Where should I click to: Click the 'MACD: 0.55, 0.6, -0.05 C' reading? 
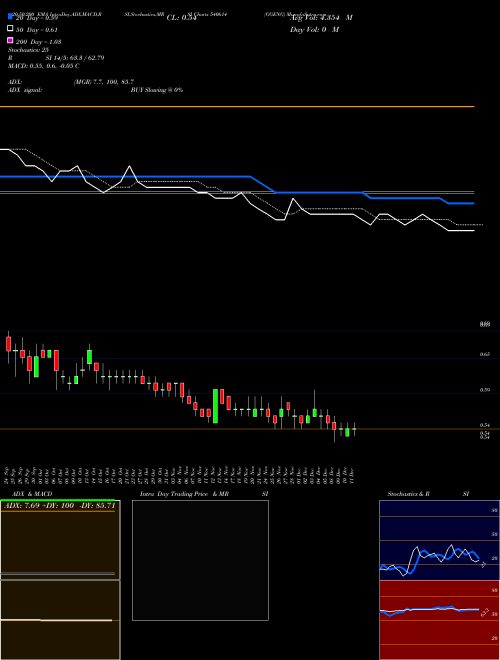[x=44, y=66]
